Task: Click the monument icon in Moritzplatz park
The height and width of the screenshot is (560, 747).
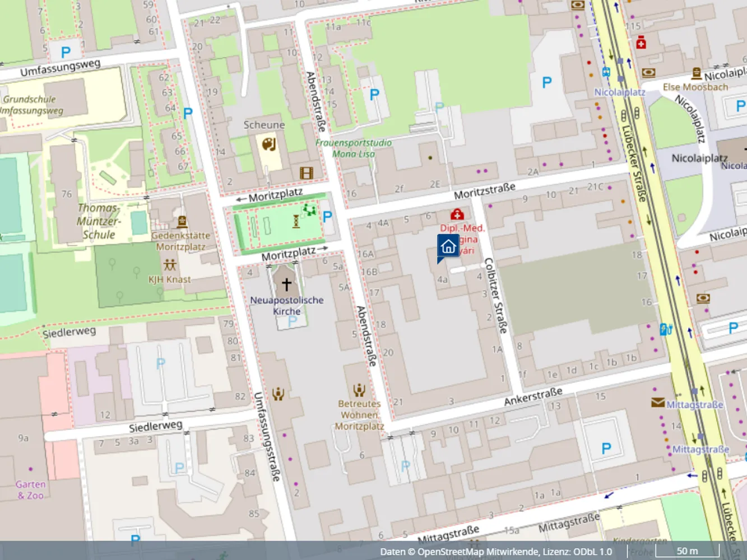Action: tap(296, 222)
